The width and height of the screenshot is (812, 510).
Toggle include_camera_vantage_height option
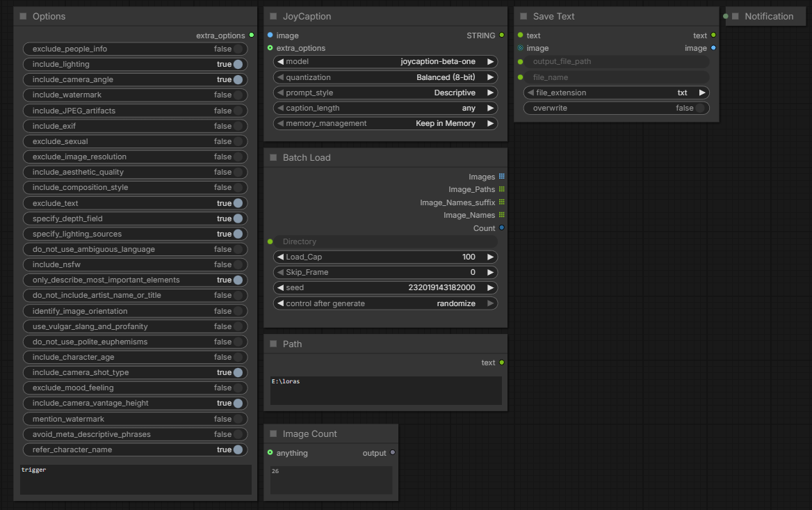pyautogui.click(x=135, y=403)
